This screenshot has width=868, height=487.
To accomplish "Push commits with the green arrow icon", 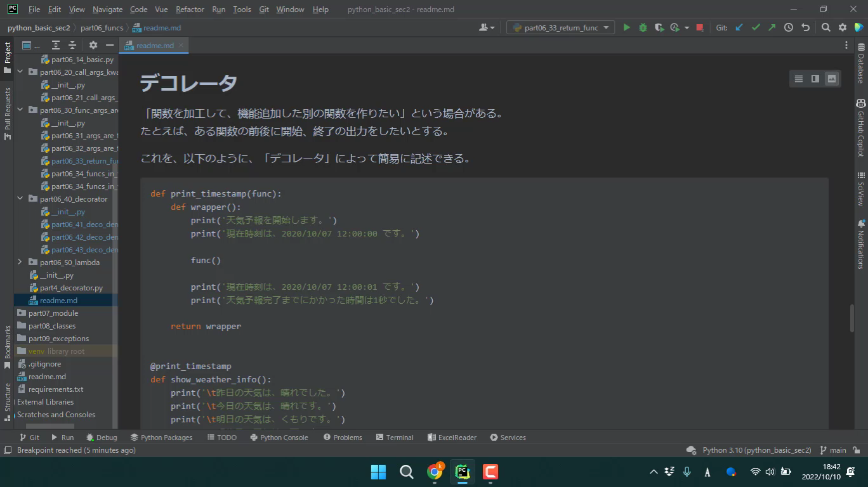I will (772, 27).
